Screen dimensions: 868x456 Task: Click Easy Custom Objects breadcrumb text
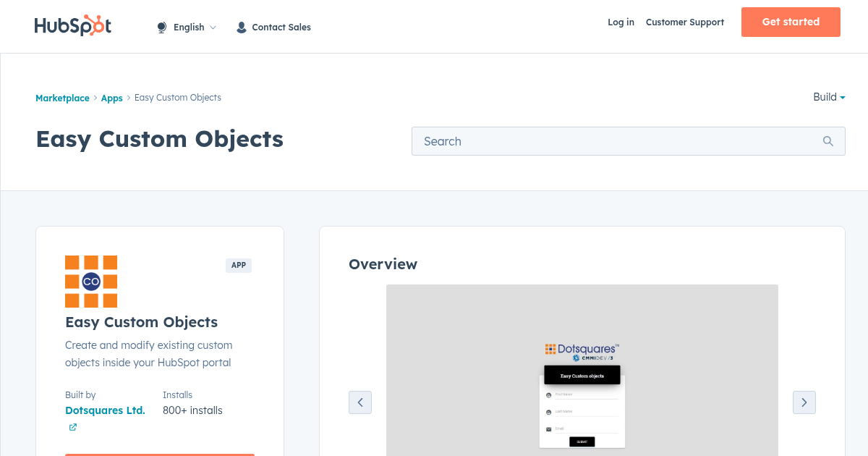(178, 98)
